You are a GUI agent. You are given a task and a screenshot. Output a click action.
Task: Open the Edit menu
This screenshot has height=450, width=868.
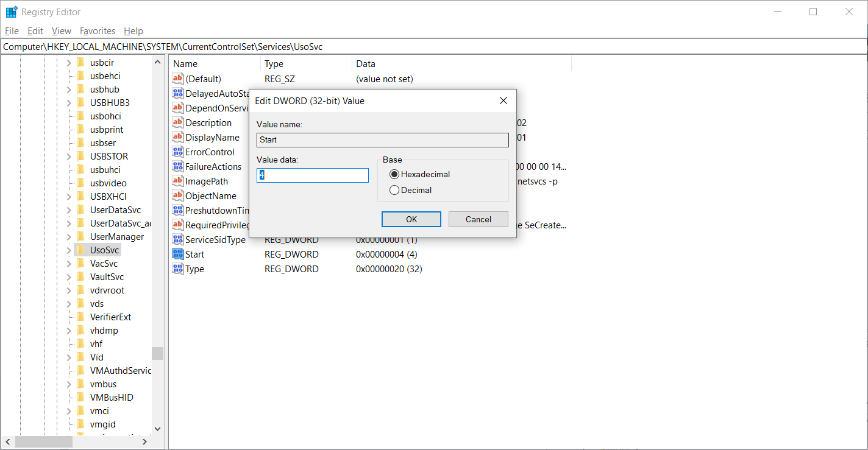[35, 31]
